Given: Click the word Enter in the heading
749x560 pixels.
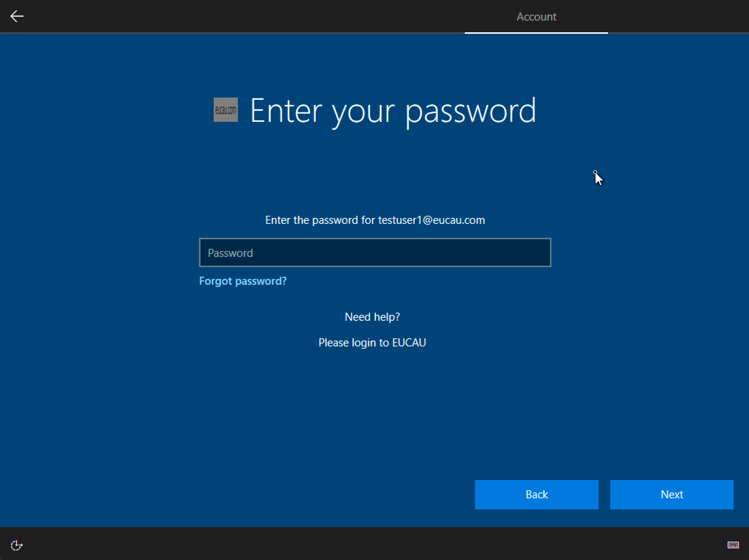Looking at the screenshot, I should tap(286, 110).
